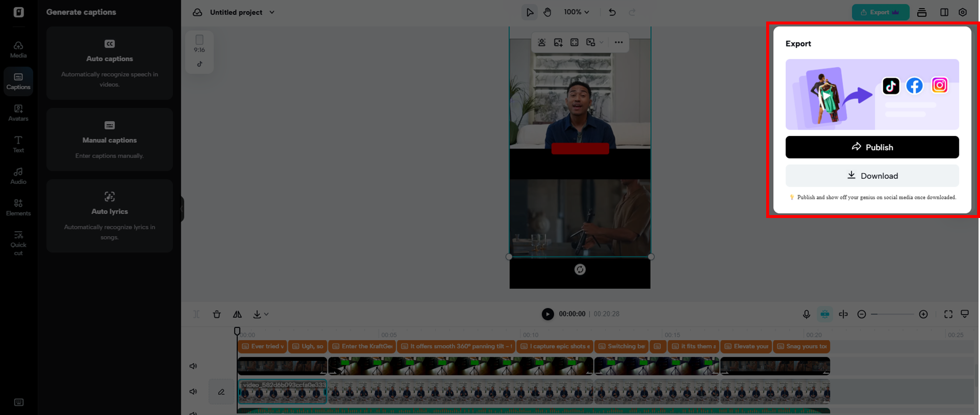Open the Elements sidebar tab

click(18, 207)
